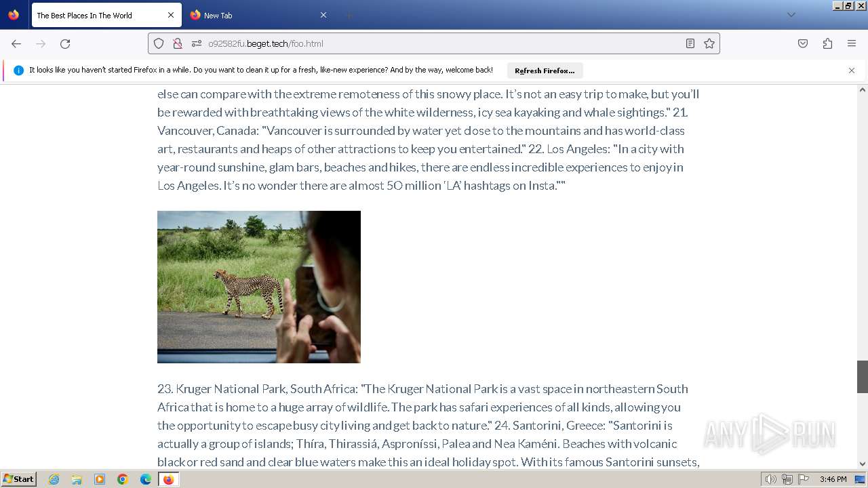
Task: Click the Firefox logo at tab bar start
Action: pyautogui.click(x=14, y=15)
